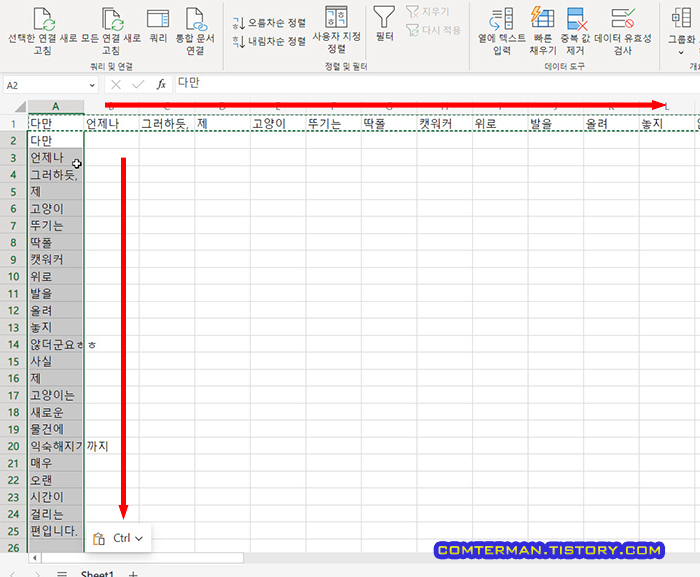Select cell A4 containing 그러하듯,
Screen dimensions: 700x577
[x=56, y=175]
